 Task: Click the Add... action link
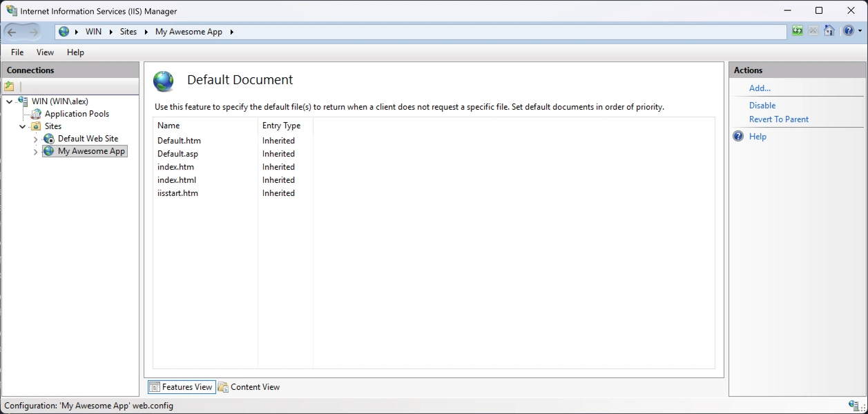[760, 88]
